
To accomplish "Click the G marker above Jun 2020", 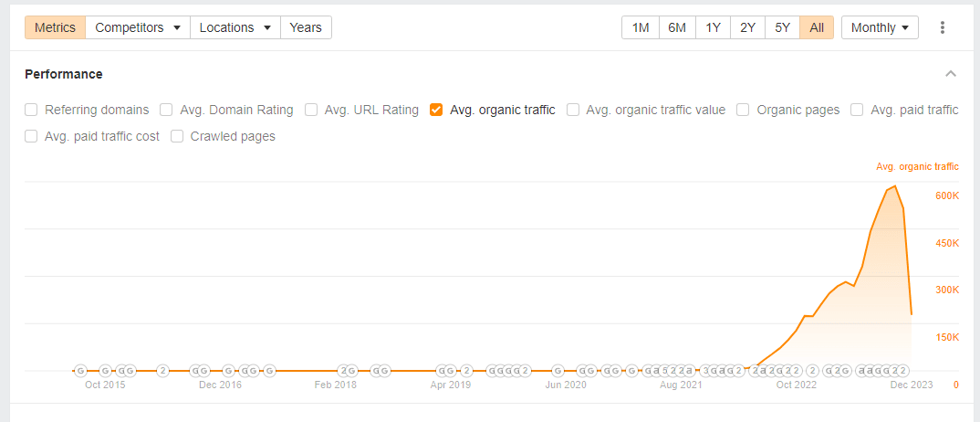I will [558, 371].
